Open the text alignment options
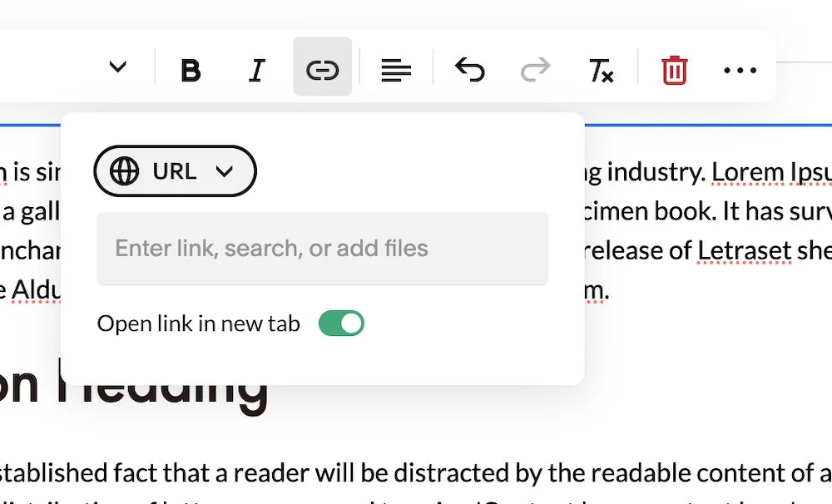The width and height of the screenshot is (832, 504). coord(396,70)
